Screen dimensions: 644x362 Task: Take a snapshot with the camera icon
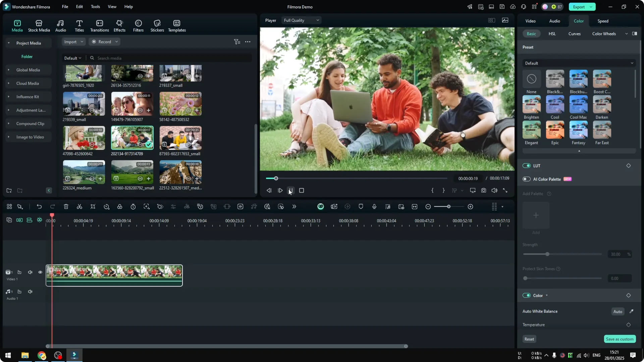(483, 190)
